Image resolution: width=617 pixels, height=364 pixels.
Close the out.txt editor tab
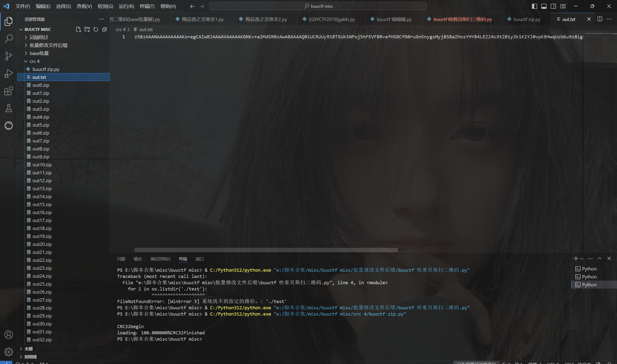click(x=589, y=19)
